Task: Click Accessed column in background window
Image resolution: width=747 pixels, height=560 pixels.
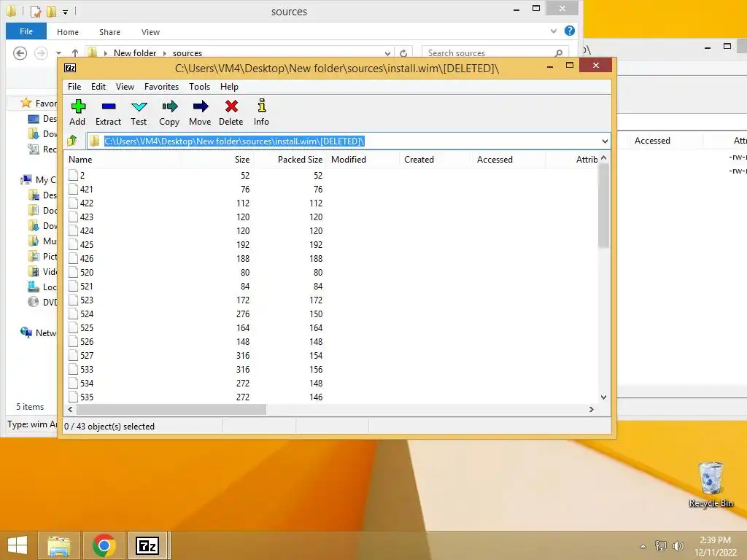Action: click(x=652, y=141)
